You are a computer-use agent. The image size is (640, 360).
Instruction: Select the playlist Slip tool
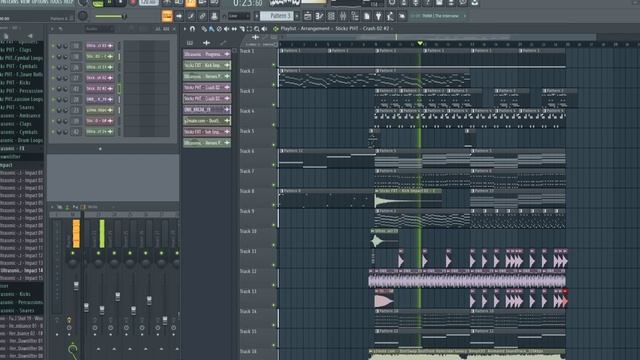[x=234, y=29]
